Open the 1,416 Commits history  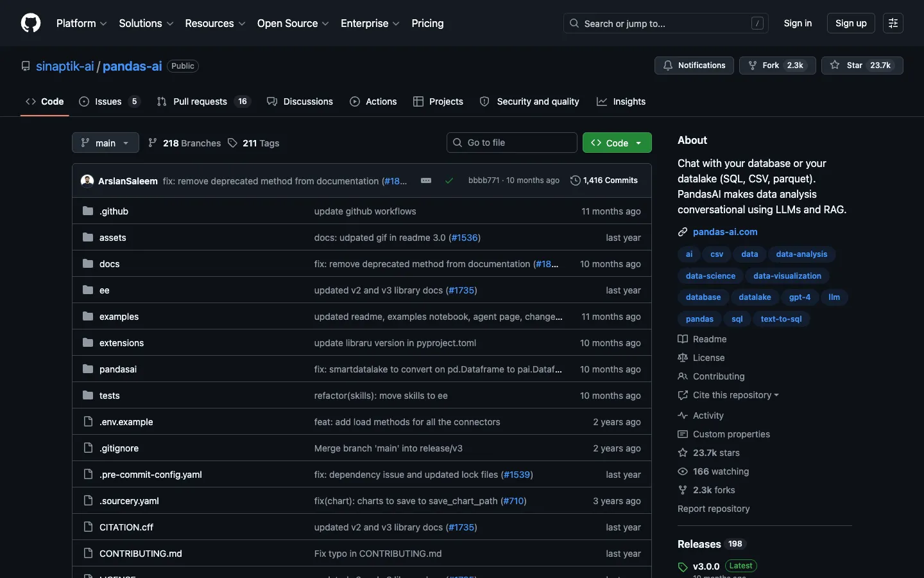coord(604,180)
